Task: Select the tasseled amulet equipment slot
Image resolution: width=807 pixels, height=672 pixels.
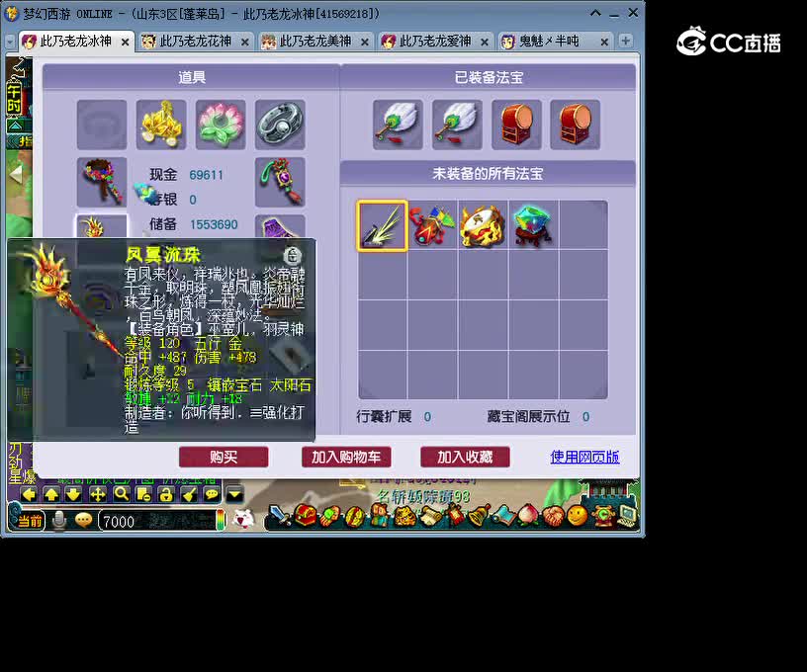Action: pyautogui.click(x=280, y=182)
